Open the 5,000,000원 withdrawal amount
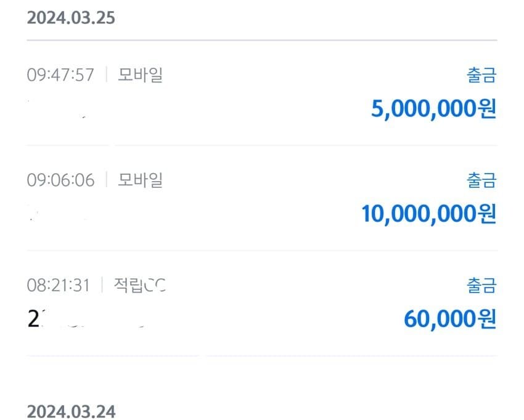The height and width of the screenshot is (420, 524). 433,109
